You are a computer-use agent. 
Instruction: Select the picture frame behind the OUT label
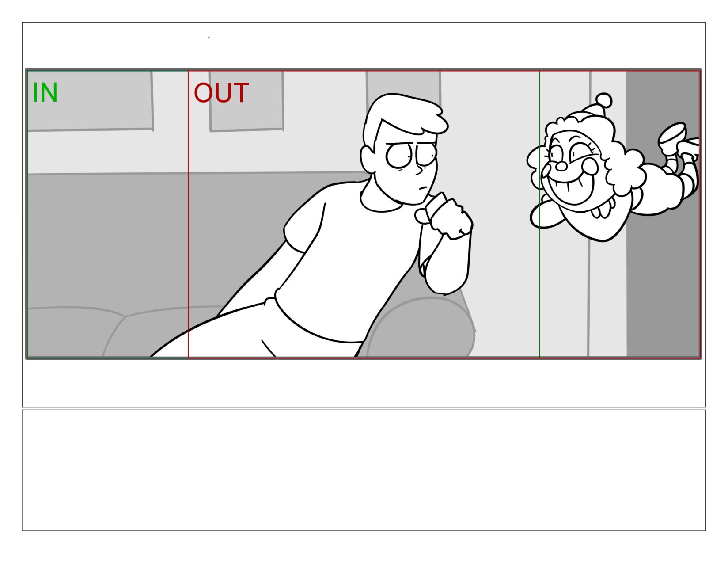click(246, 102)
